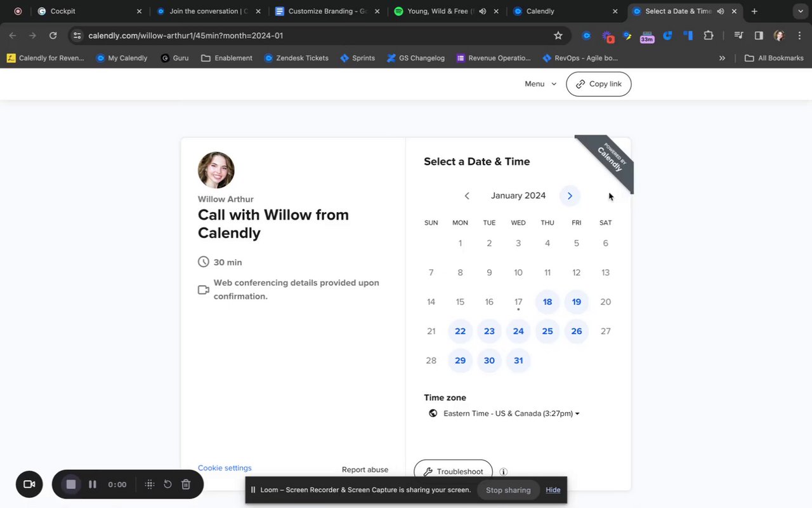Open the Calendly browser extension icon

(x=587, y=36)
